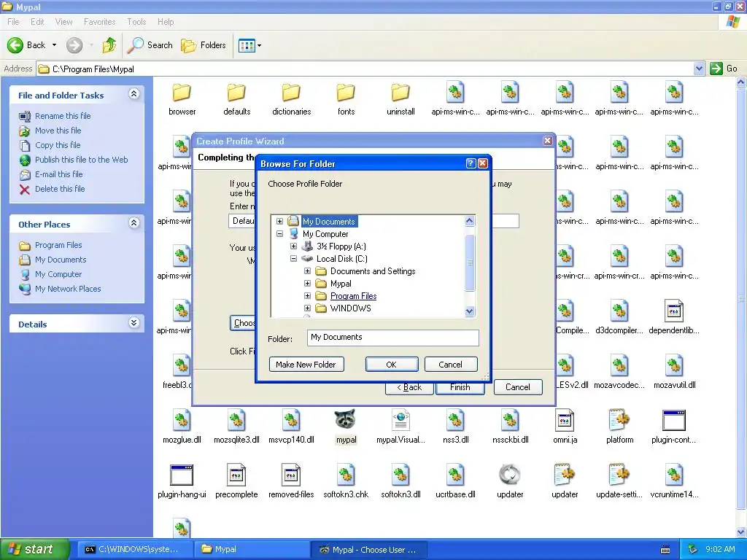Expand the WINDOWS folder tree node
Image resolution: width=747 pixels, height=560 pixels.
pos(307,308)
